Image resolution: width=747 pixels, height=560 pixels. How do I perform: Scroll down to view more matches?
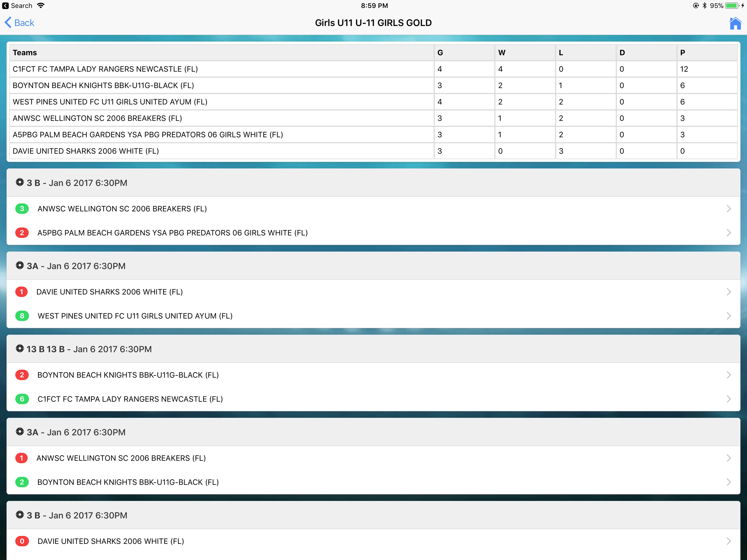coord(373,353)
